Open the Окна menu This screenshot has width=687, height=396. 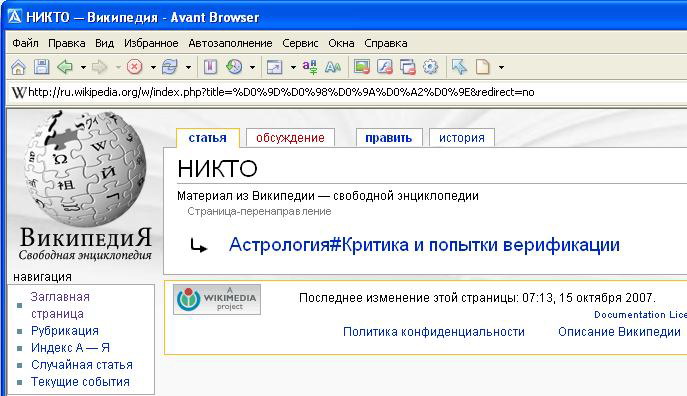click(x=341, y=43)
